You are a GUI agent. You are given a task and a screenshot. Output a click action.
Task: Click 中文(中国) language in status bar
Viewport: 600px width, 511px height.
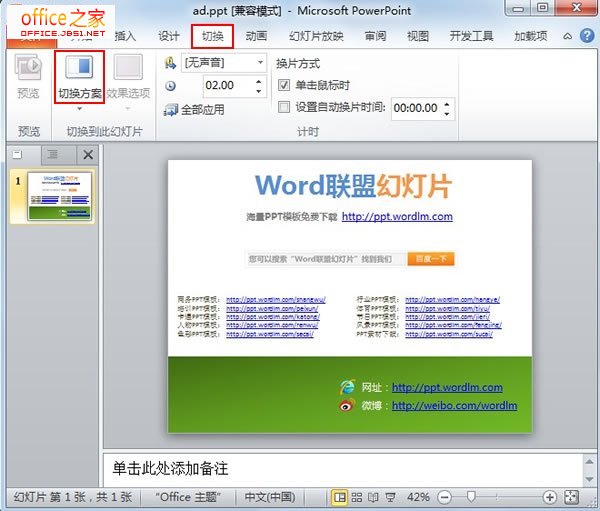(x=270, y=497)
